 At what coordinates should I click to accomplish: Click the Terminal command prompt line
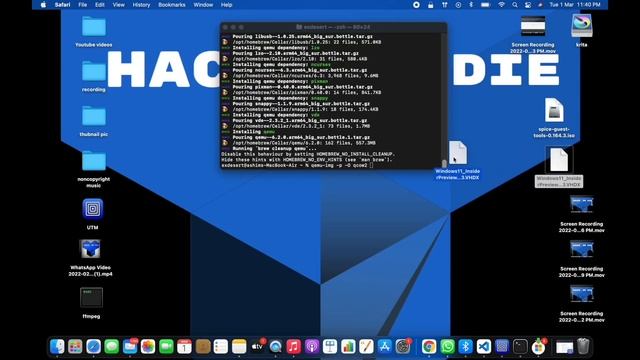click(297, 165)
